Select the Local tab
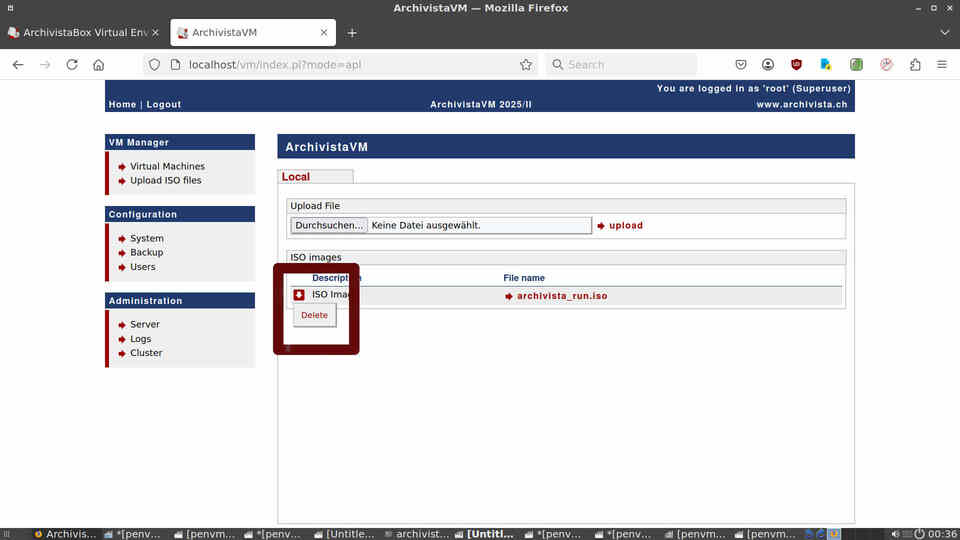Image resolution: width=960 pixels, height=540 pixels. [x=296, y=176]
